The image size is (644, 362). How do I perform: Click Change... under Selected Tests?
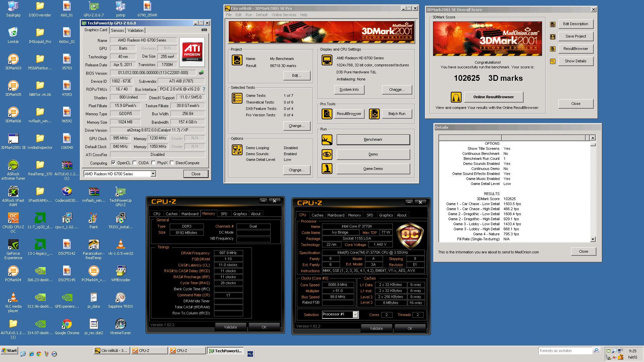297,126
